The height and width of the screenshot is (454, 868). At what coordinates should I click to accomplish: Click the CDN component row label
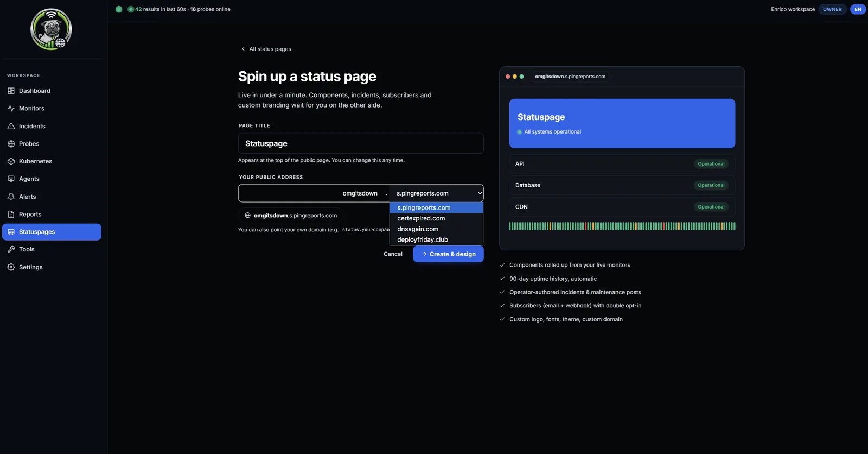521,207
